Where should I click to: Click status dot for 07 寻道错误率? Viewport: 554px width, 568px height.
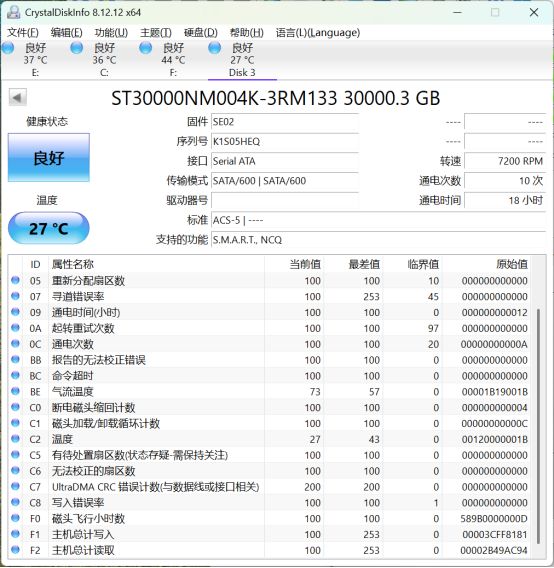pos(15,296)
